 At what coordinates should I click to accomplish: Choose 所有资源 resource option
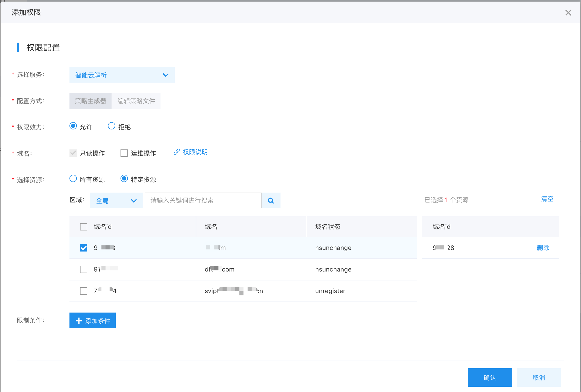(x=73, y=179)
